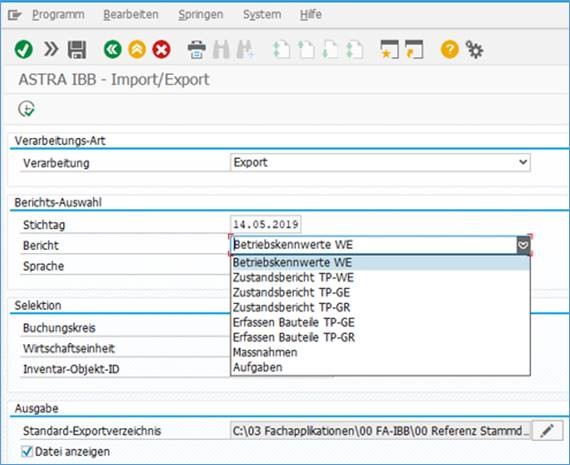Click the Last Page icon
Image resolution: width=570 pixels, height=465 pixels.
tap(355, 50)
